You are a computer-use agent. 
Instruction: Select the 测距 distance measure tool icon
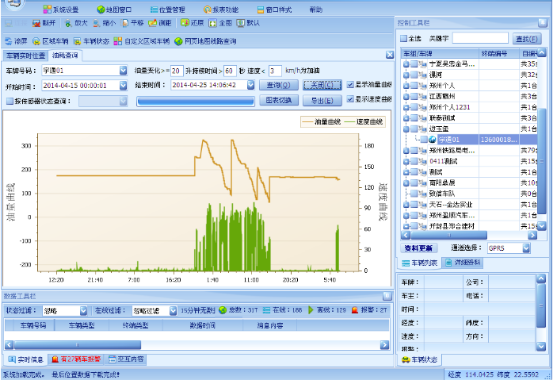(x=152, y=23)
